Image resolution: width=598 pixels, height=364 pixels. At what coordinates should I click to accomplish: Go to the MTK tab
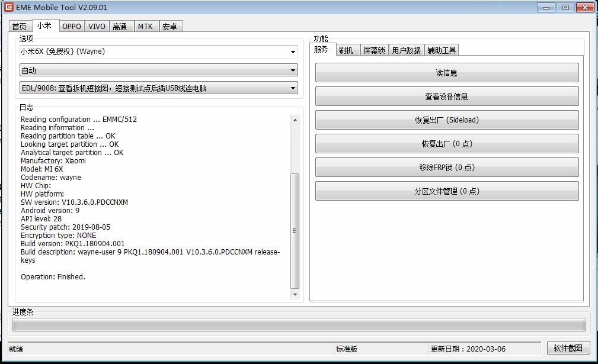point(146,26)
